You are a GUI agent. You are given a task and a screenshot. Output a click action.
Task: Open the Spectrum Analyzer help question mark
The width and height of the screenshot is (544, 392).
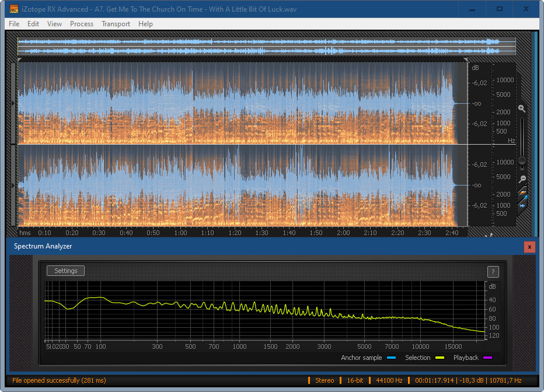tap(493, 272)
